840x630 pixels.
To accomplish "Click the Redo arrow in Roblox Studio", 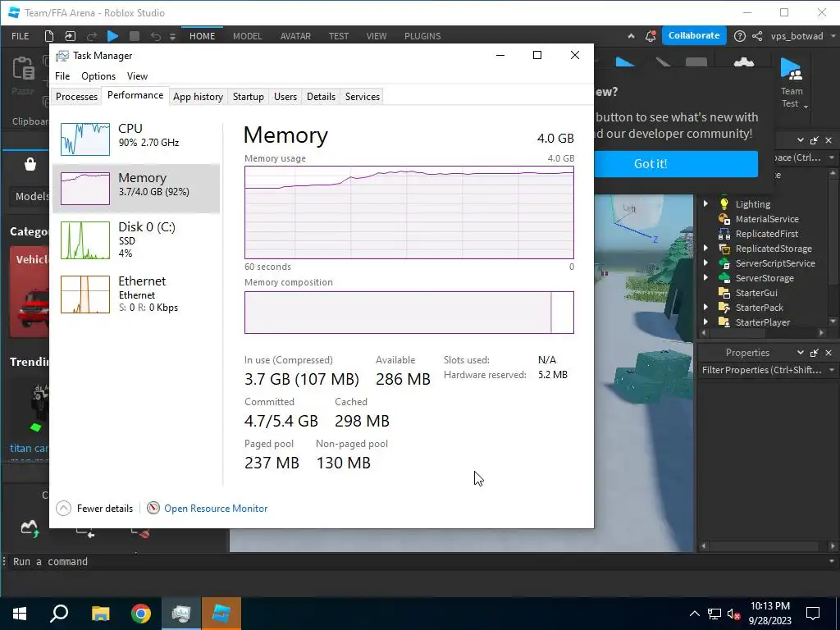I will point(92,36).
